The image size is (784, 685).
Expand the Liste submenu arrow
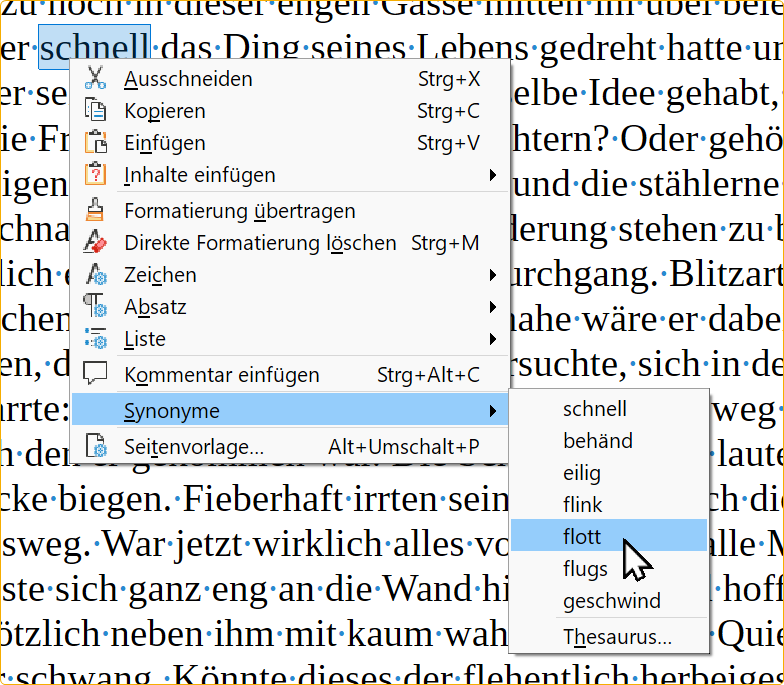click(492, 339)
